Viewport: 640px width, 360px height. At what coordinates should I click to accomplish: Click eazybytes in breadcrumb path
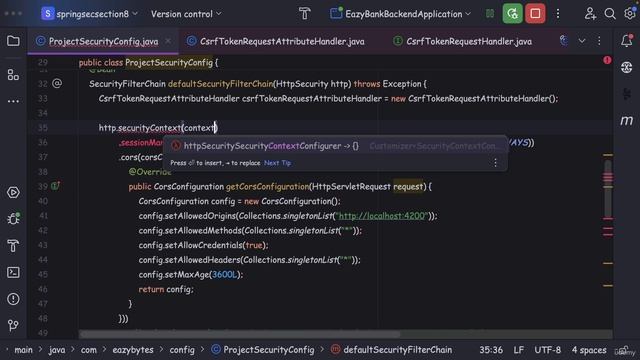133,350
